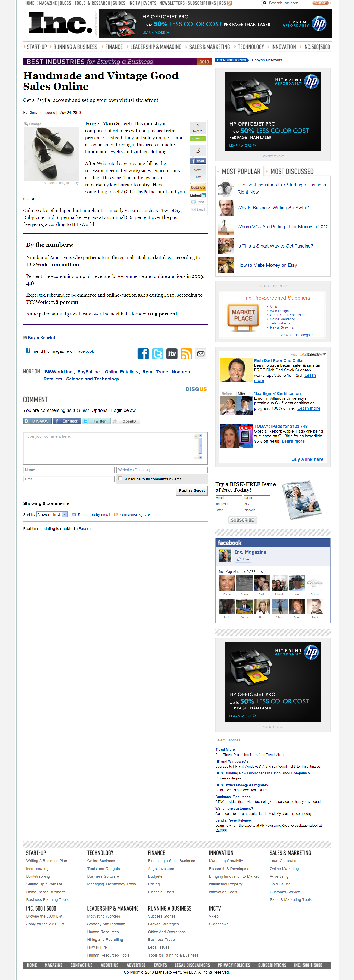Log in with the OpenID button
The width and height of the screenshot is (354, 980).
(x=126, y=421)
